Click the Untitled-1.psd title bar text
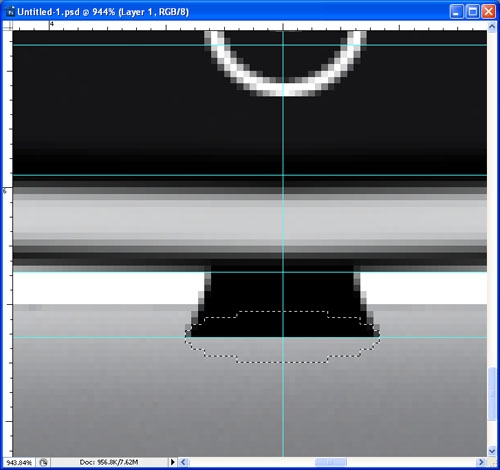Screen dimensions: 500x470 click(x=103, y=12)
